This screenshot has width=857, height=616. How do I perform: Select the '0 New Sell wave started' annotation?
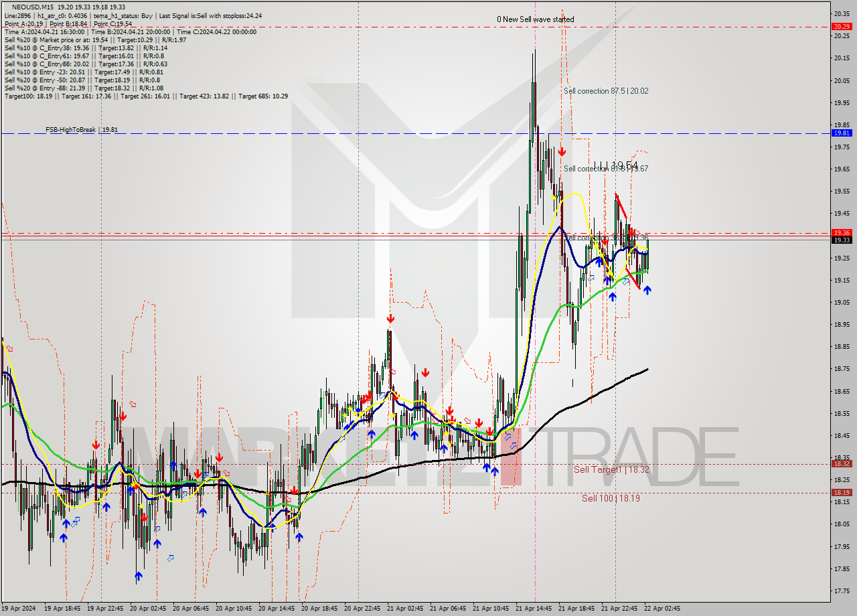coord(535,19)
